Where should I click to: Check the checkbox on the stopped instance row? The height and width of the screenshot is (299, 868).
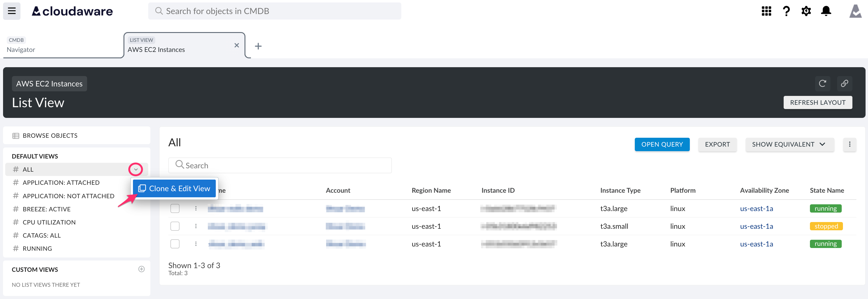(x=175, y=226)
